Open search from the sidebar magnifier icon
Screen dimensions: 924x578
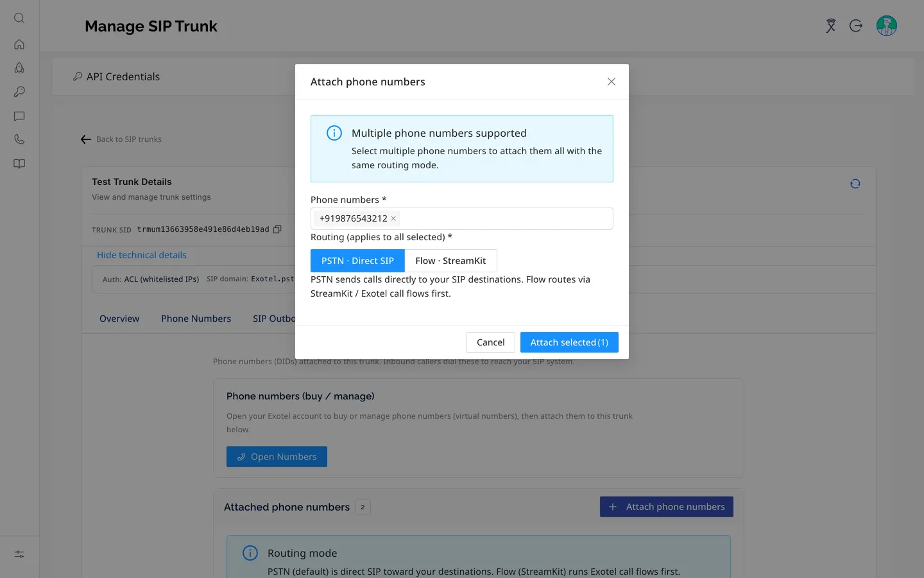point(19,18)
